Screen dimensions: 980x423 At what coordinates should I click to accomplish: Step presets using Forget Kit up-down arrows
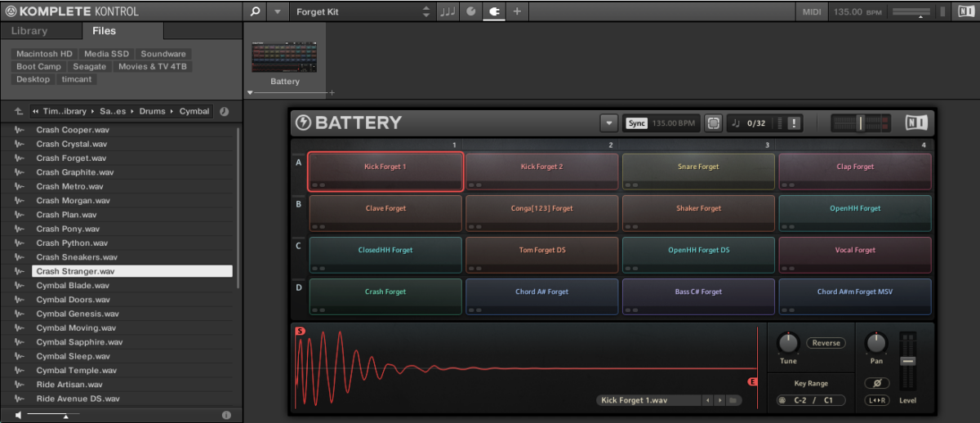point(425,11)
